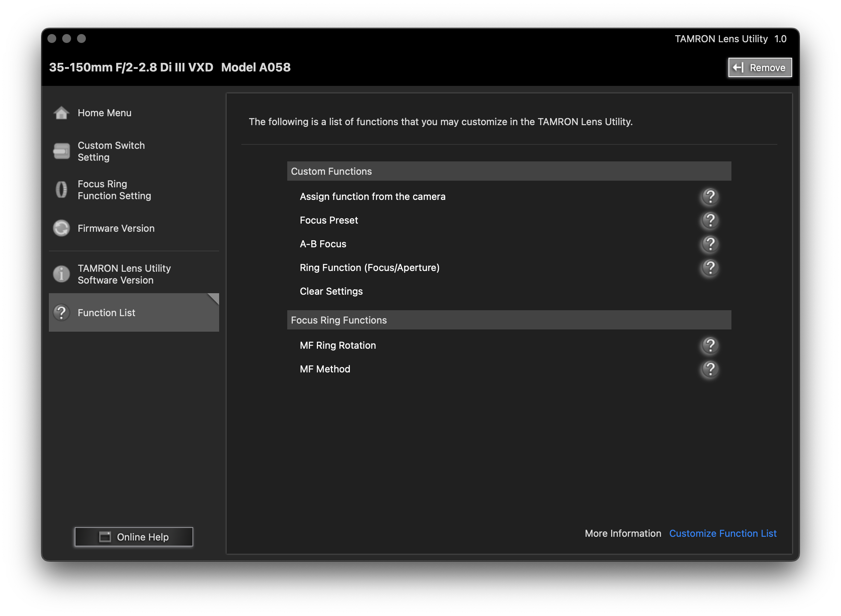This screenshot has height=616, width=841.
Task: Click the Remove button
Action: (759, 67)
